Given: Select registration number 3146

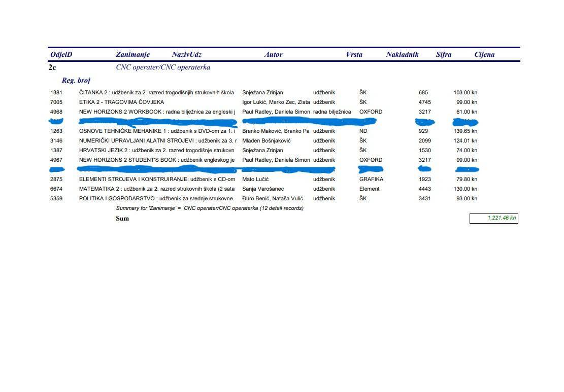Looking at the screenshot, I should [x=56, y=141].
